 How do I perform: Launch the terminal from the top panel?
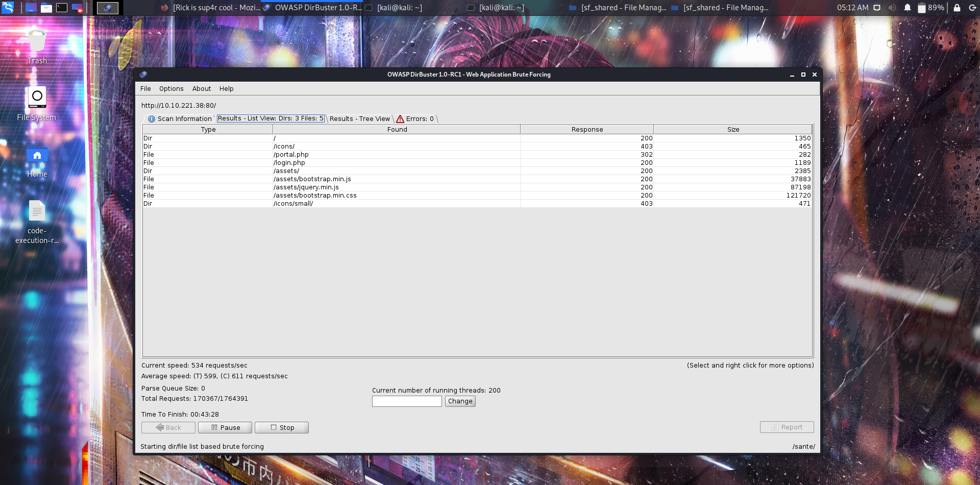(x=62, y=8)
